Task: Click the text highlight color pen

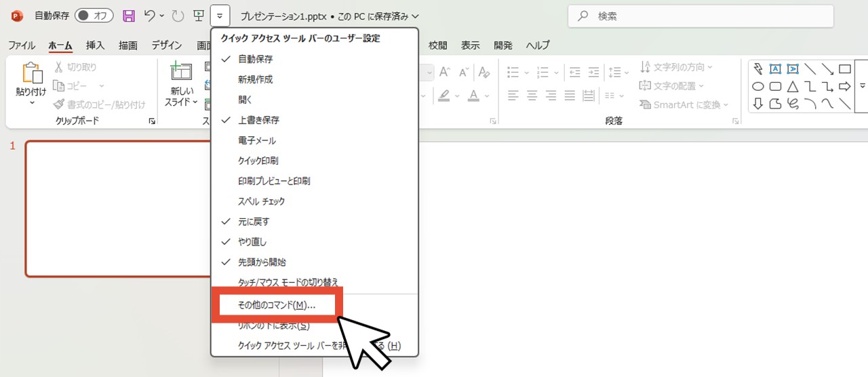Action: [x=444, y=95]
